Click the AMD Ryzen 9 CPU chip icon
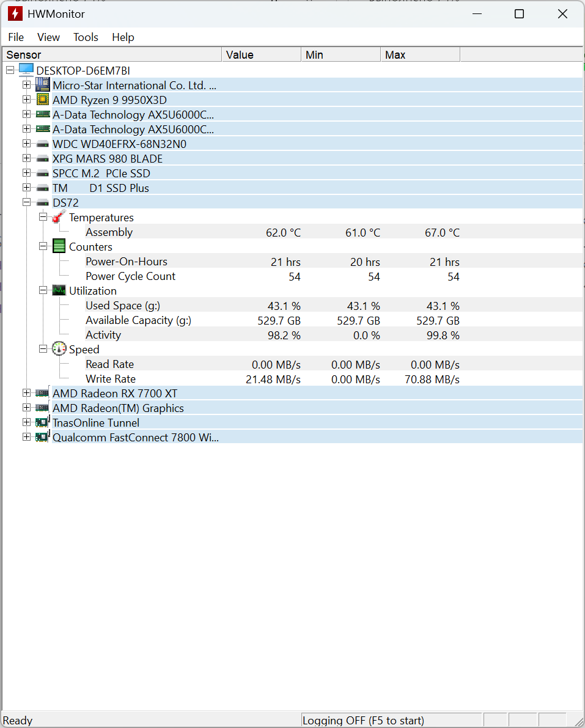Screen dimensions: 585x728 43,100
